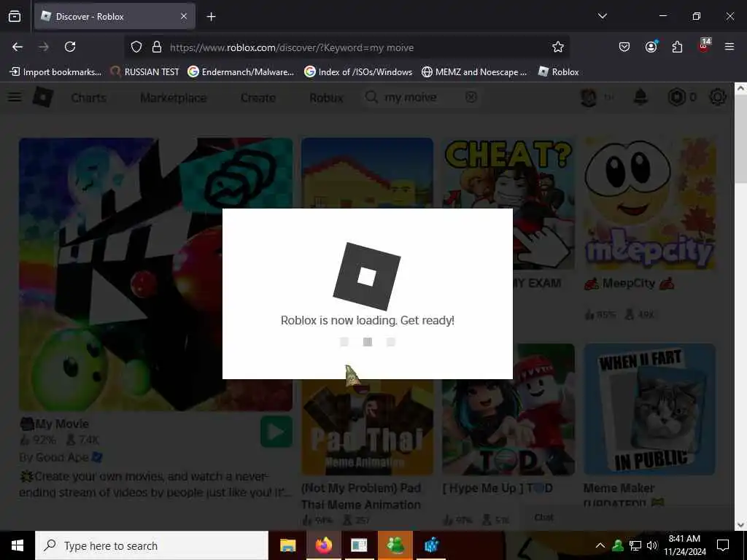Open a new tab with plus button
The image size is (747, 560).
[211, 17]
